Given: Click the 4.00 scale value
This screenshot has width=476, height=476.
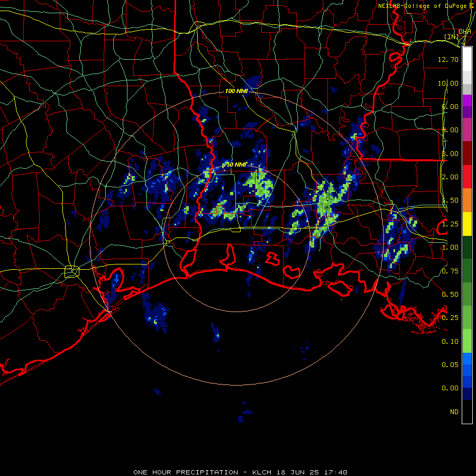Looking at the screenshot, I should pyautogui.click(x=450, y=130).
